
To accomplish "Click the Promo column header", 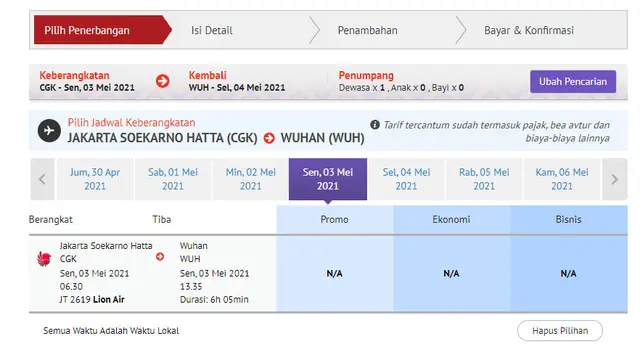I will click(x=335, y=220).
